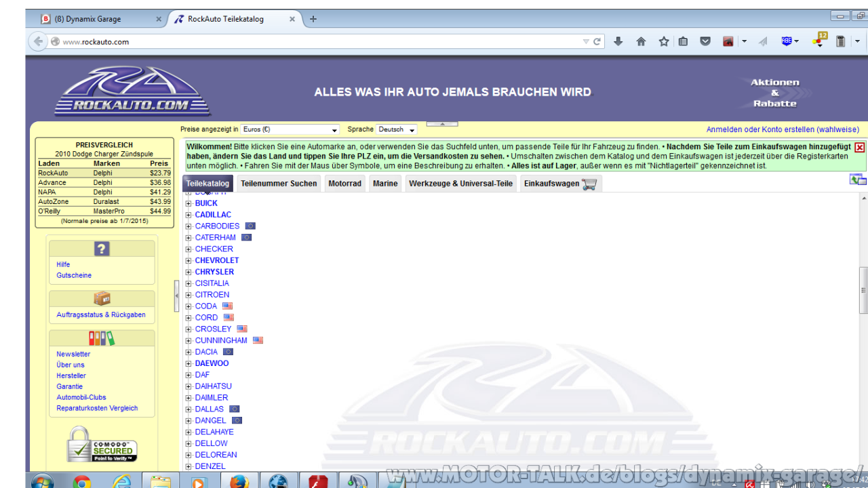Click the Automobil-Clubs link
The height and width of the screenshot is (488, 868).
tap(81, 397)
